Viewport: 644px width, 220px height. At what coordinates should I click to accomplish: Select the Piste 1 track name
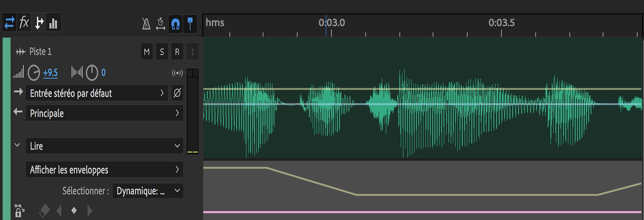[40, 52]
